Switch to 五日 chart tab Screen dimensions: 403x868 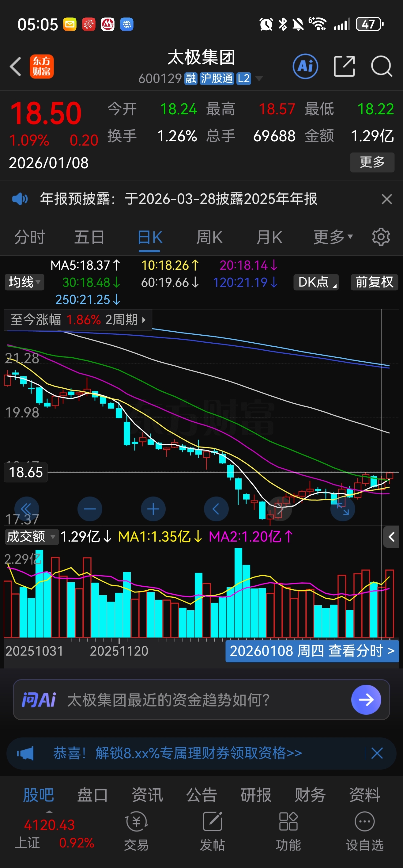point(89,237)
